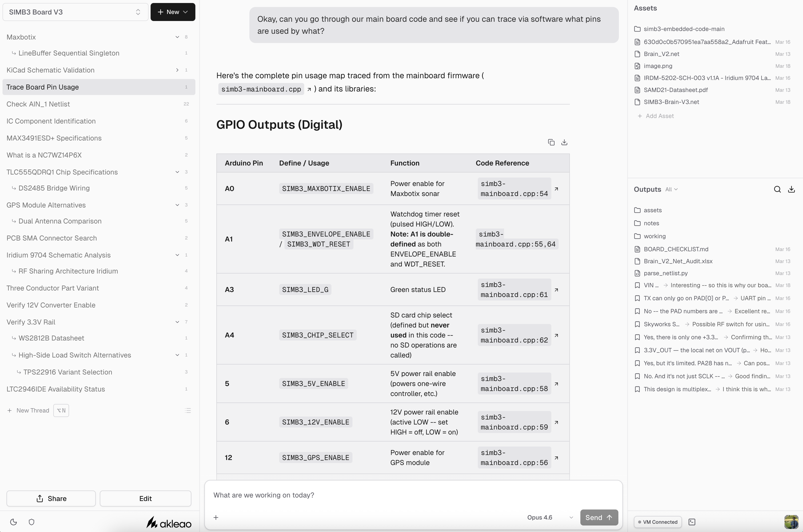This screenshot has width=803, height=532.
Task: Open Outputs All filter dropdown
Action: point(671,189)
